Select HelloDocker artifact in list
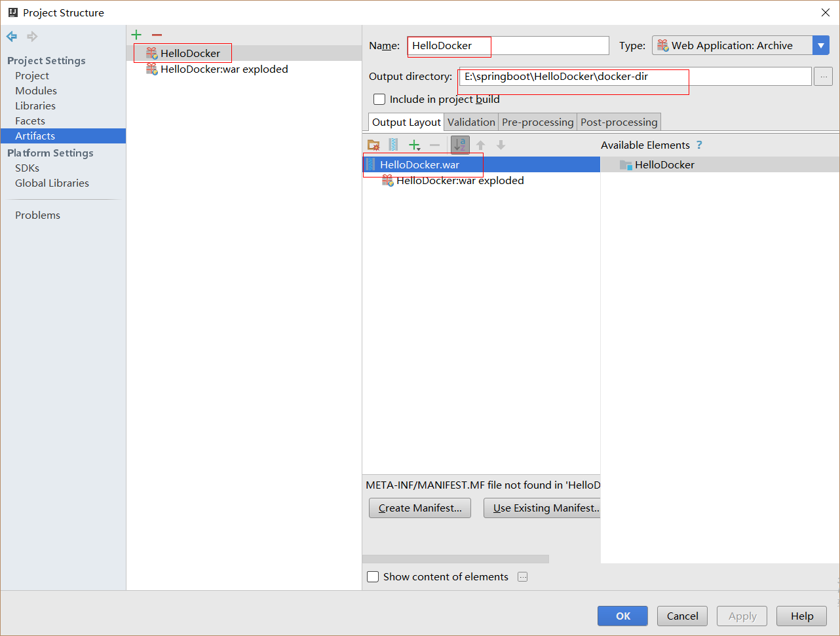Image resolution: width=840 pixels, height=636 pixels. coord(244,53)
